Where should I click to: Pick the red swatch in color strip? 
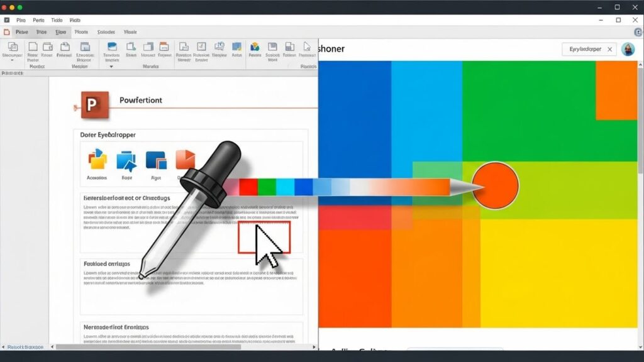pyautogui.click(x=248, y=187)
